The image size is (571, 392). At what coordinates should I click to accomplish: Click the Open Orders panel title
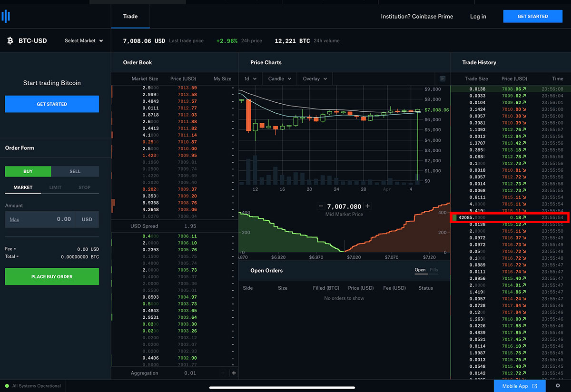[x=266, y=270]
